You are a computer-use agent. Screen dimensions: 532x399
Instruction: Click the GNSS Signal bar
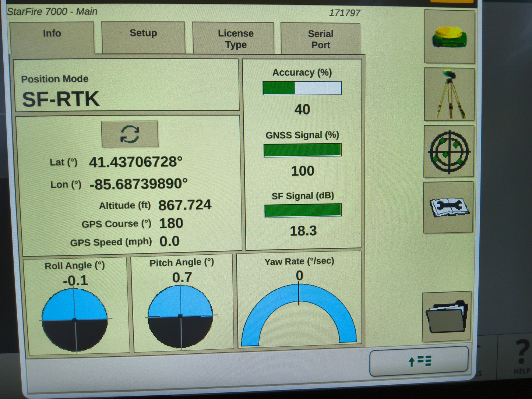[302, 149]
